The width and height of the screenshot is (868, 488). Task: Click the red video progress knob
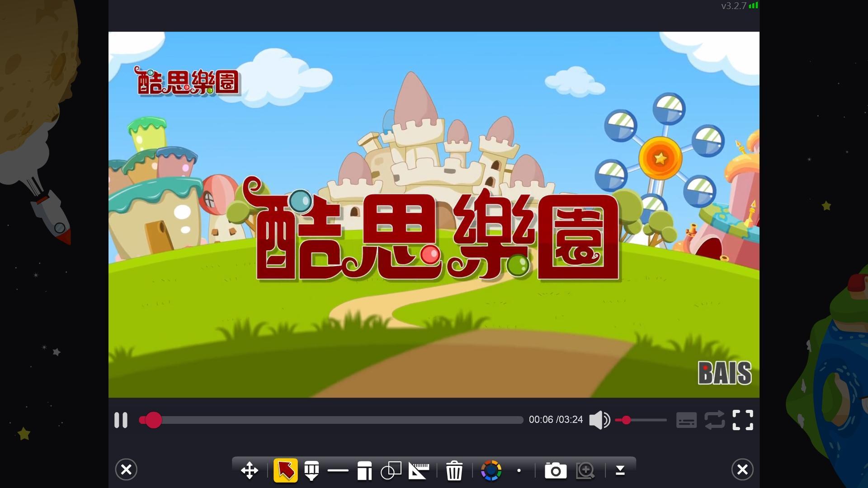pyautogui.click(x=153, y=420)
